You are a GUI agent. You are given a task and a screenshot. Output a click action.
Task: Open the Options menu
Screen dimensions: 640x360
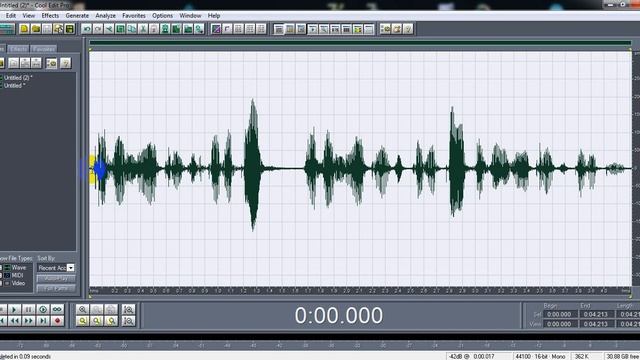[x=162, y=16]
